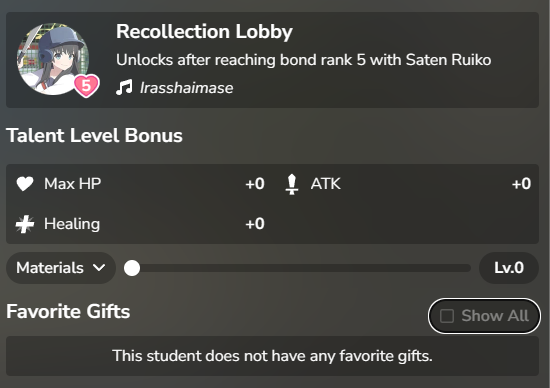Click the Talent Level Bonus heading
The width and height of the screenshot is (550, 388).
tap(94, 135)
